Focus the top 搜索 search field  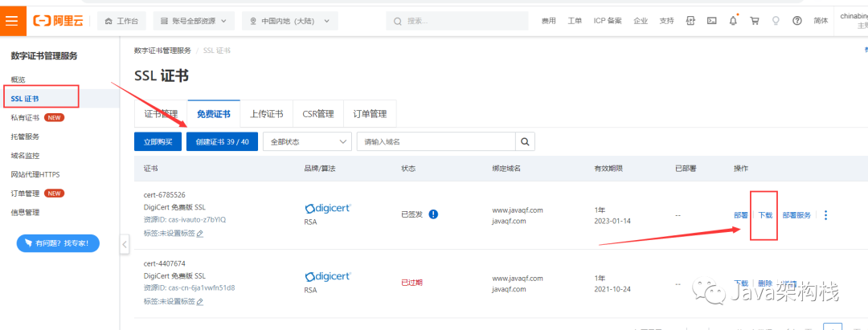(459, 21)
